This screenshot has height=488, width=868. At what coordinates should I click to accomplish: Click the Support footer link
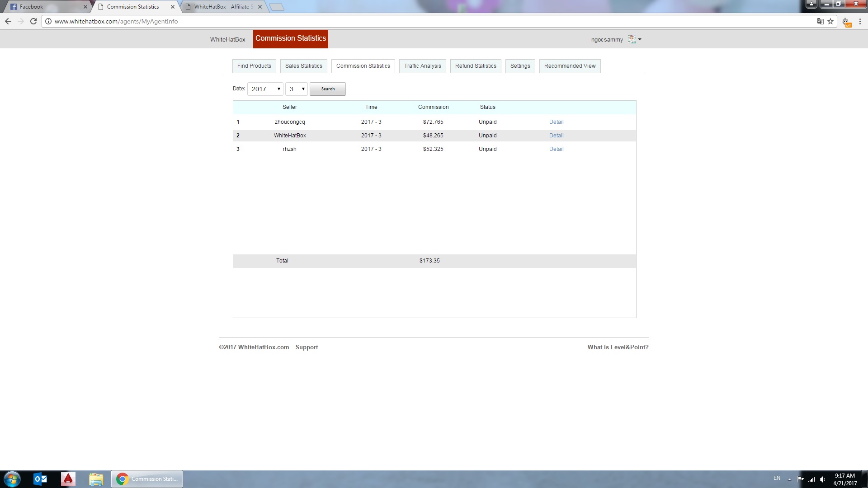point(307,347)
